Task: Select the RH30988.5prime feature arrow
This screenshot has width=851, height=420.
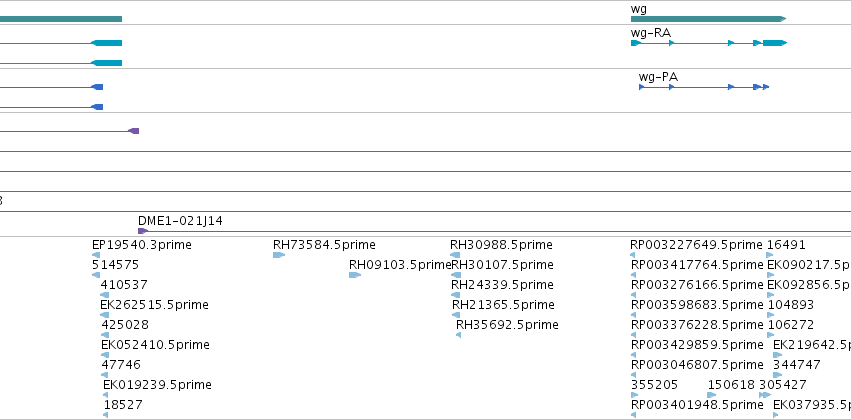Action: 455,255
